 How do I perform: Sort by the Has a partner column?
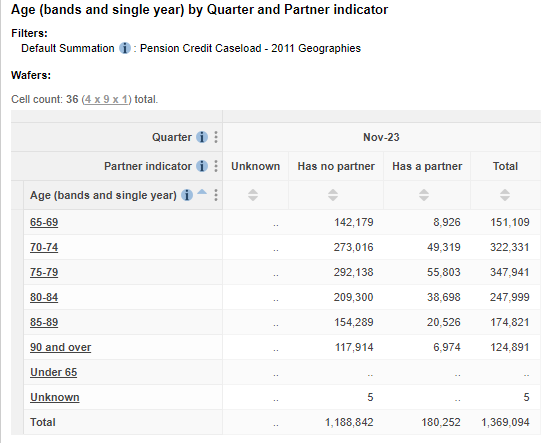[424, 195]
